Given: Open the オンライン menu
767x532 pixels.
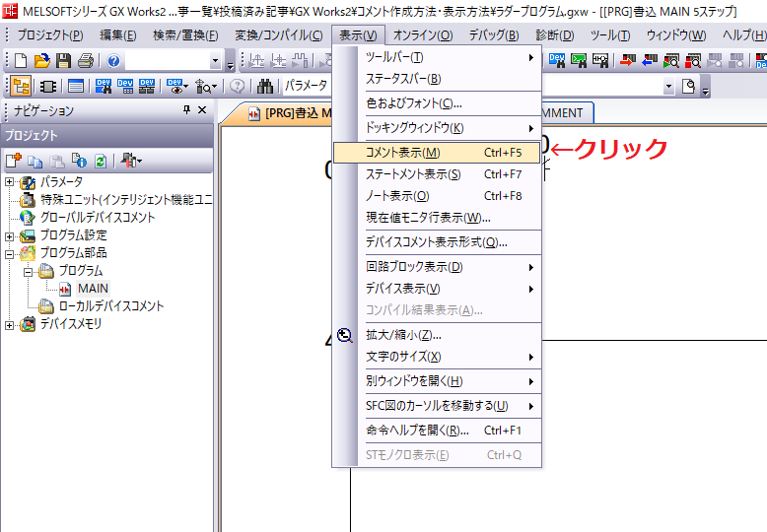Looking at the screenshot, I should [423, 35].
